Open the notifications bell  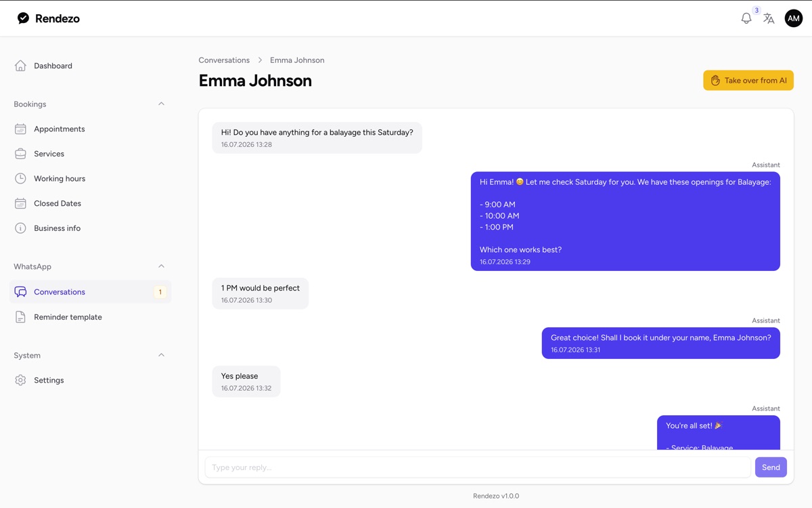click(746, 18)
